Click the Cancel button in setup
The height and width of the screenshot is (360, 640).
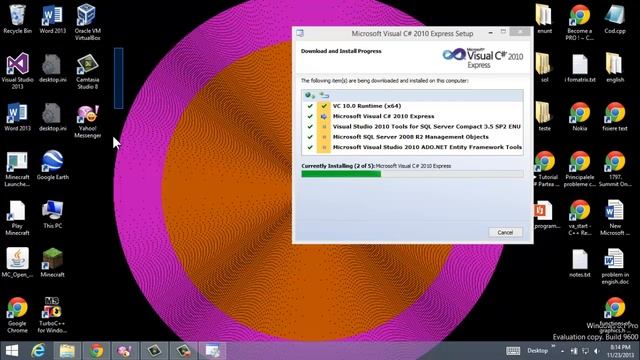tap(505, 232)
